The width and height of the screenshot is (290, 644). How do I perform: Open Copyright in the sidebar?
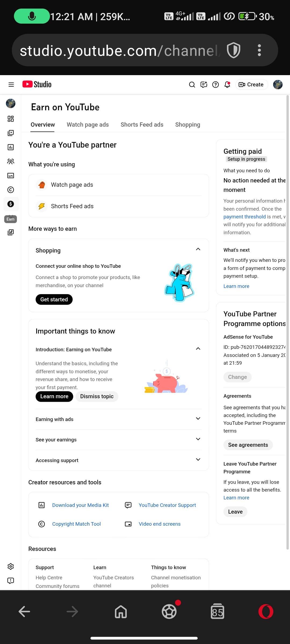pyautogui.click(x=11, y=190)
